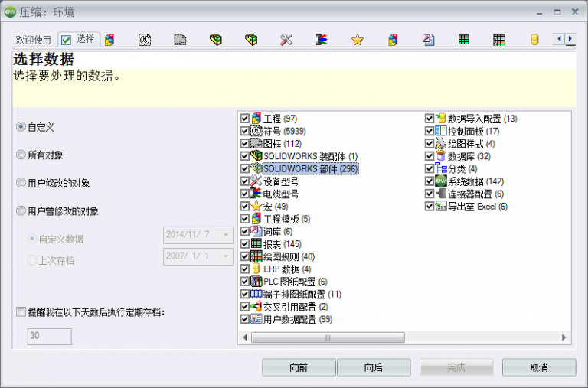The width and height of the screenshot is (588, 388).
Task: Click the 报表 (145) table icon
Action: coord(256,243)
